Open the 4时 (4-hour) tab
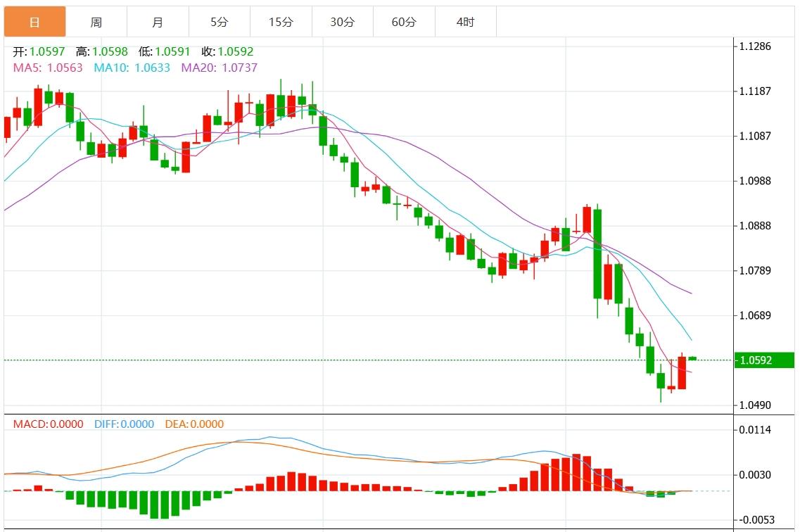This screenshot has height=532, width=800. click(465, 22)
